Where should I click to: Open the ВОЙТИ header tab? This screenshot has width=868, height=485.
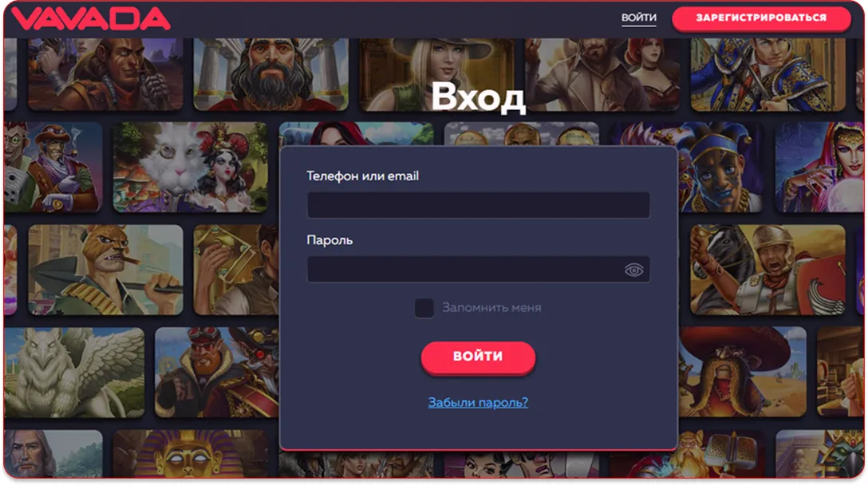coord(639,18)
